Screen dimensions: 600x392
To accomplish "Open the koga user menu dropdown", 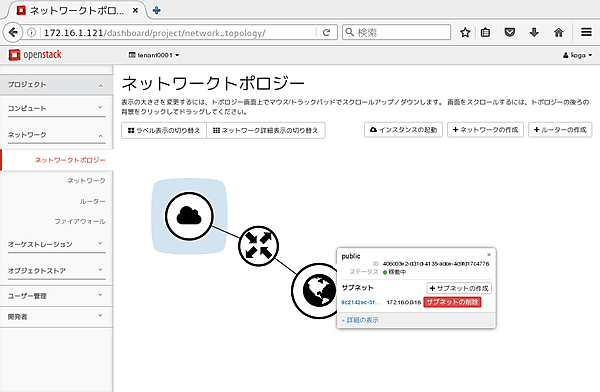I will (x=577, y=55).
